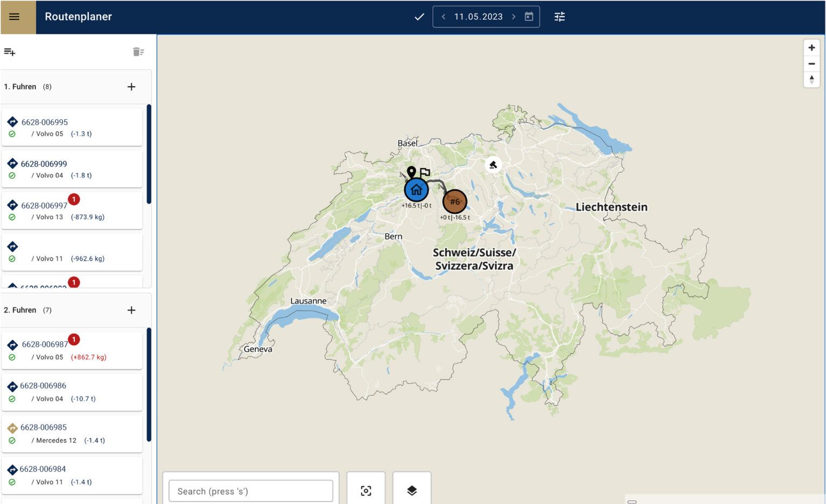Click the map layers icon

411,491
